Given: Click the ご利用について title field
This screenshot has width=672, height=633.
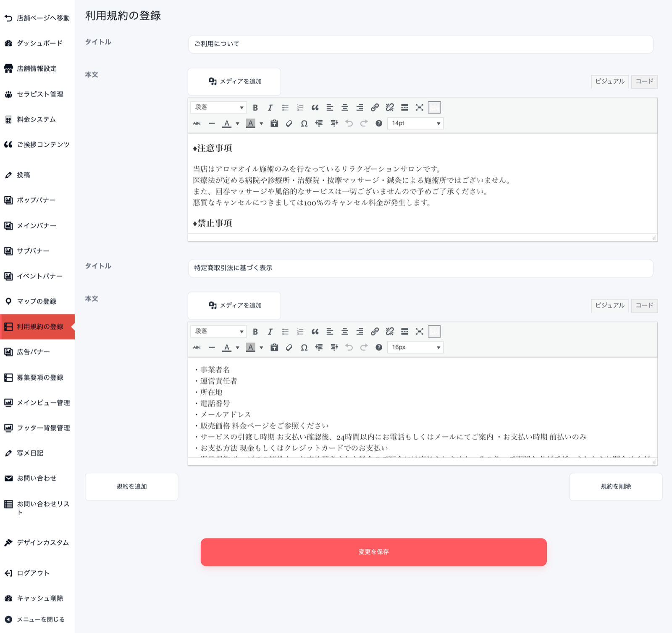Looking at the screenshot, I should [420, 44].
